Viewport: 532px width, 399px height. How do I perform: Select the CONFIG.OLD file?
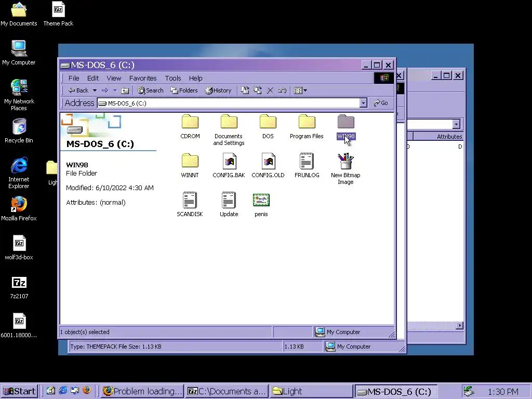point(268,166)
